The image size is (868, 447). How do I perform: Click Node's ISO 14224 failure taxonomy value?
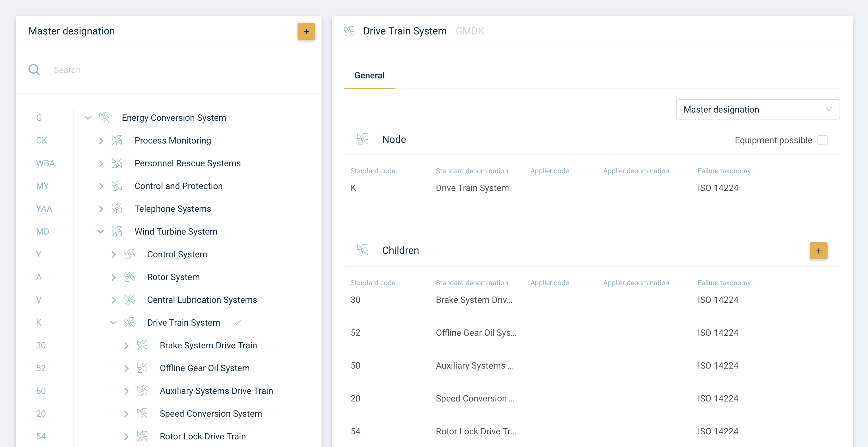click(718, 187)
